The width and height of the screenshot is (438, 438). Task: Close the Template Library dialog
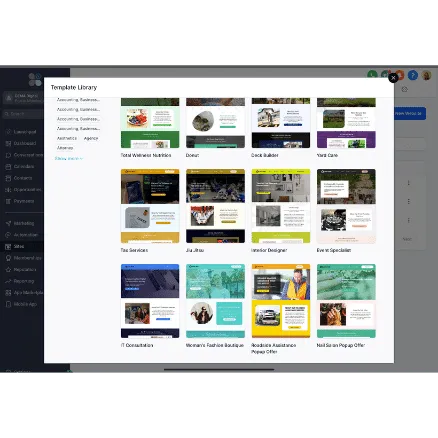[393, 78]
